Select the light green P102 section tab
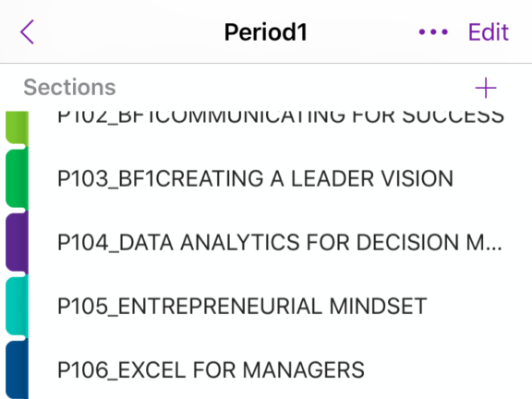The width and height of the screenshot is (532, 399). coord(17,128)
